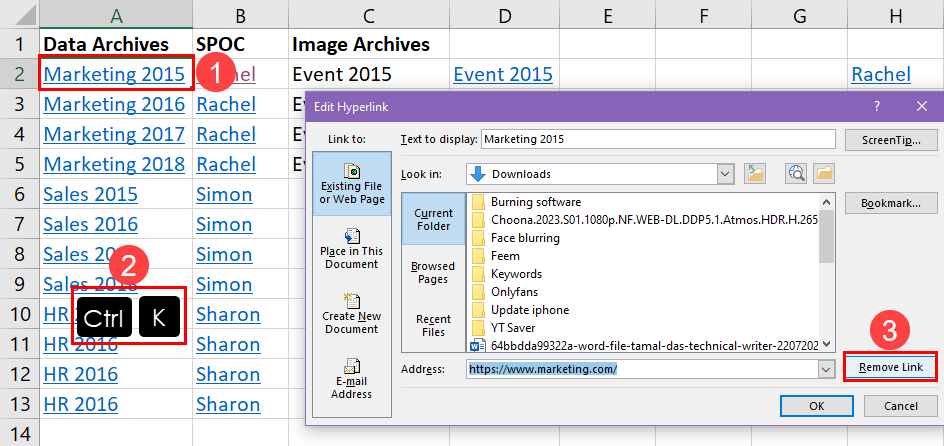Screen dimensions: 944x446
Task: Expand the Address dropdown arrow
Action: [826, 369]
